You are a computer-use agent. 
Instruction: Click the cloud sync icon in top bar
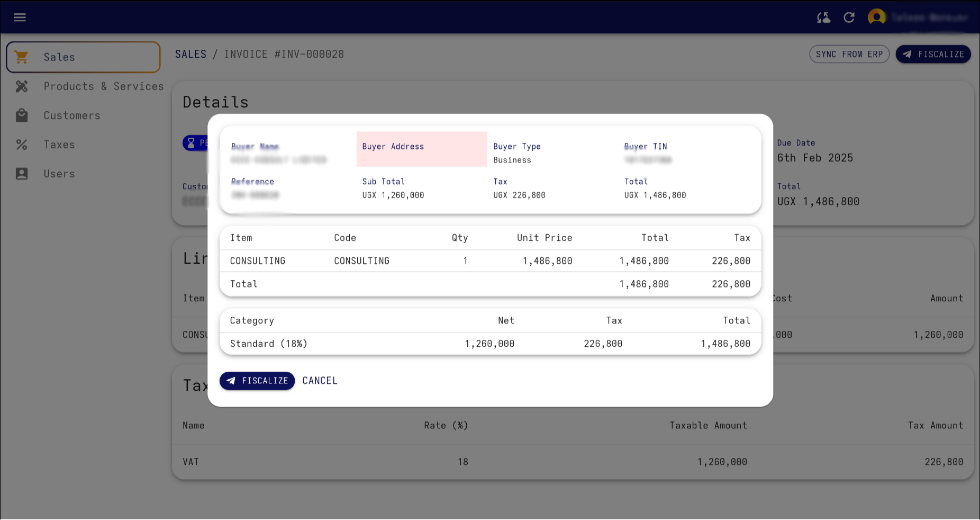(x=823, y=17)
